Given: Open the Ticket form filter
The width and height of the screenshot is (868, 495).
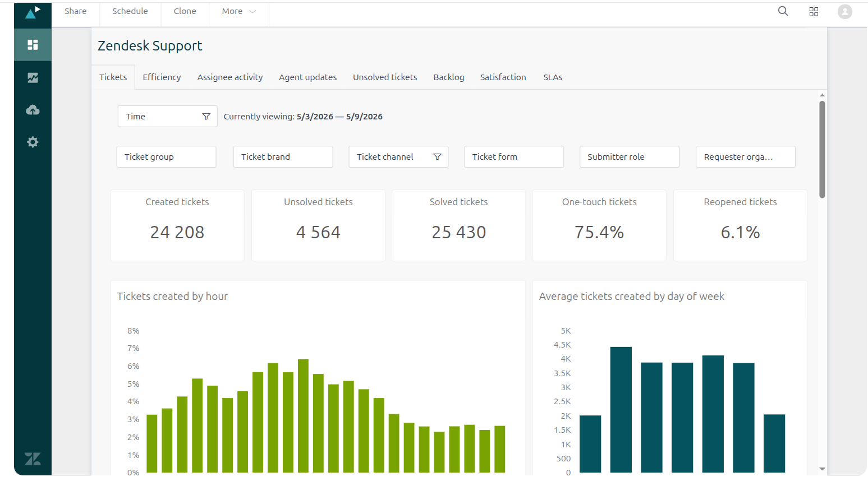Looking at the screenshot, I should pos(514,157).
